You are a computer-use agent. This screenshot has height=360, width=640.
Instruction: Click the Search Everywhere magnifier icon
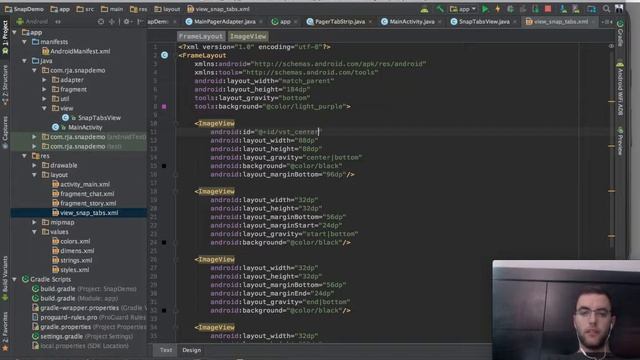pyautogui.click(x=607, y=9)
